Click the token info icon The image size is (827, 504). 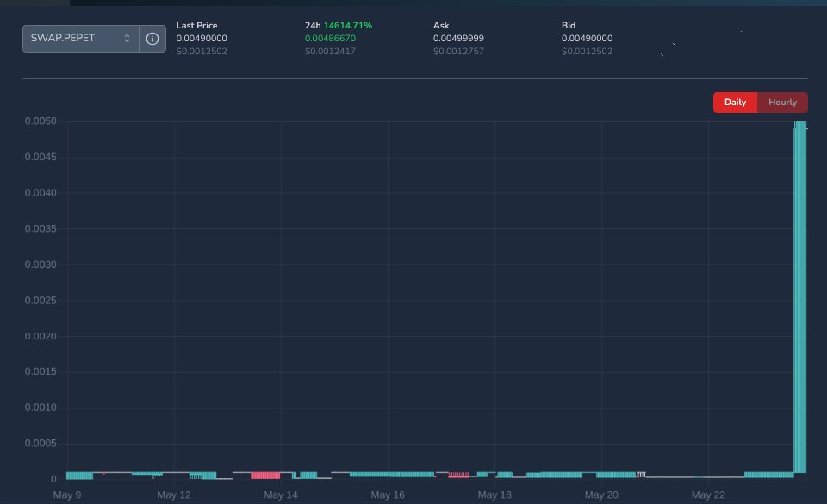[152, 39]
